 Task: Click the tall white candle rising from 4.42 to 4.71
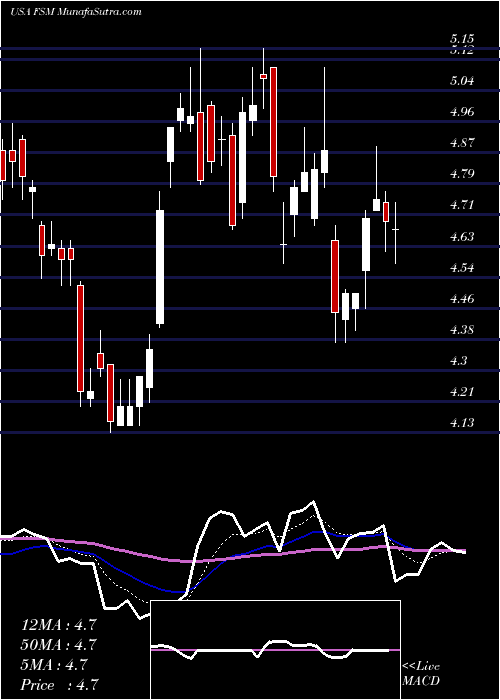[x=159, y=267]
